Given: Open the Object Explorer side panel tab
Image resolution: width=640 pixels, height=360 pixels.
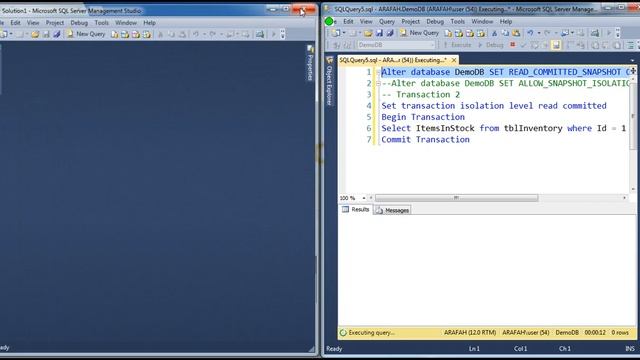Looking at the screenshot, I should point(329,82).
